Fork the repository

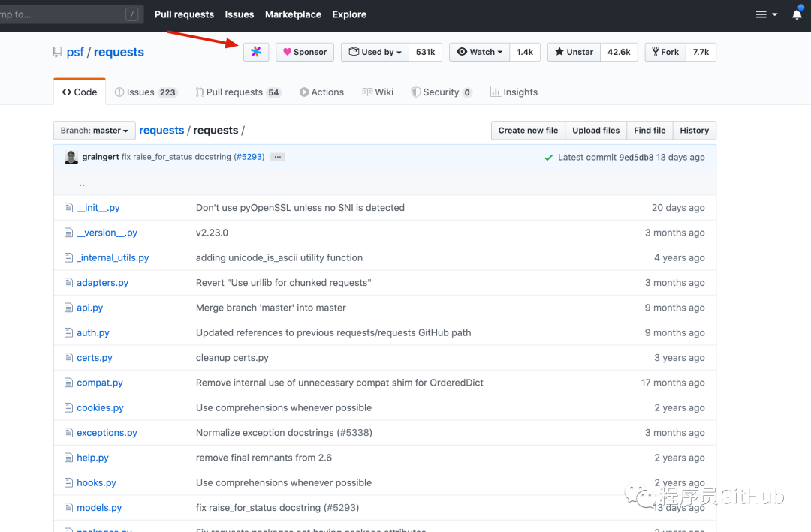click(665, 52)
